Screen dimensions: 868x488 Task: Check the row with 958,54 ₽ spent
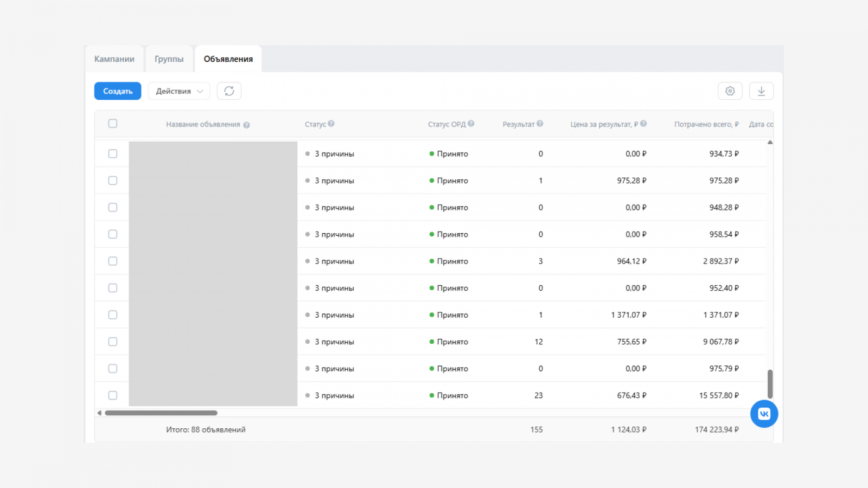tap(113, 234)
